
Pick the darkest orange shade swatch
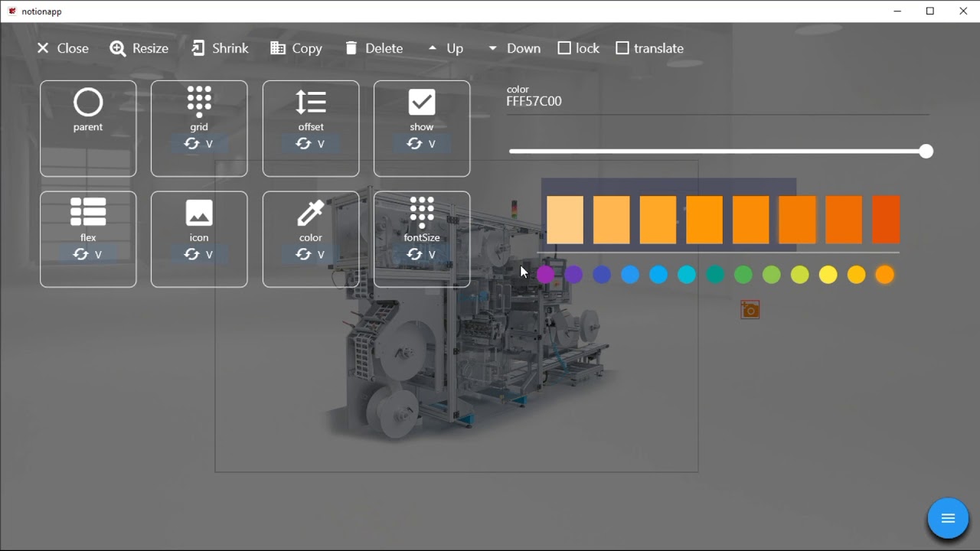point(886,220)
